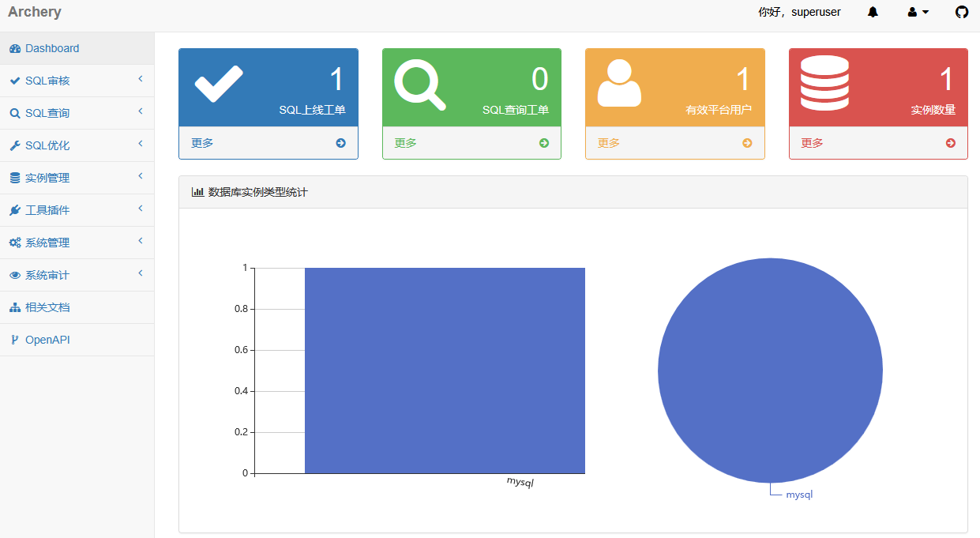
Task: Click the count 0 on the SQL查询工单 card
Action: (x=540, y=79)
